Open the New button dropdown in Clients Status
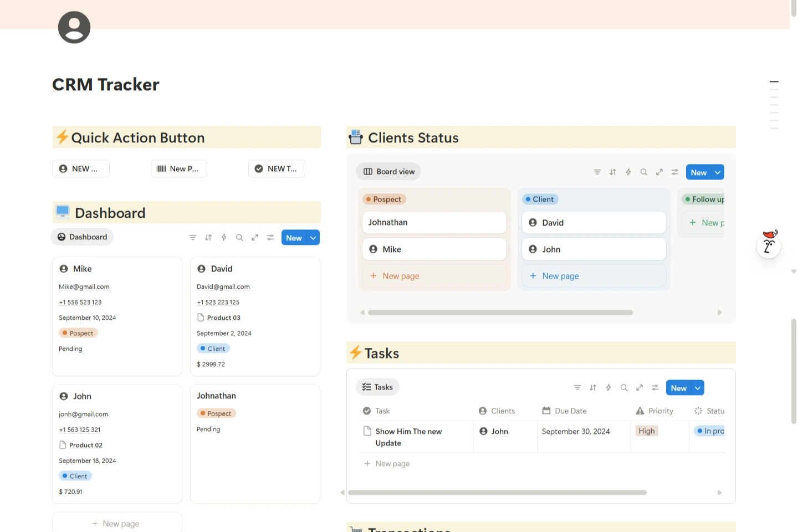This screenshot has height=532, width=798. point(717,172)
